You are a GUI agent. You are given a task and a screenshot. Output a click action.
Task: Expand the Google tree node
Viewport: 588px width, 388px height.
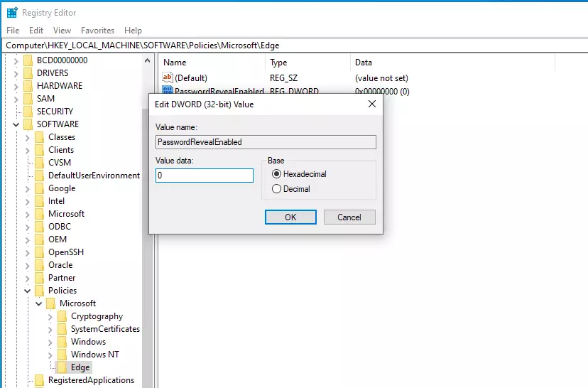pyautogui.click(x=27, y=189)
